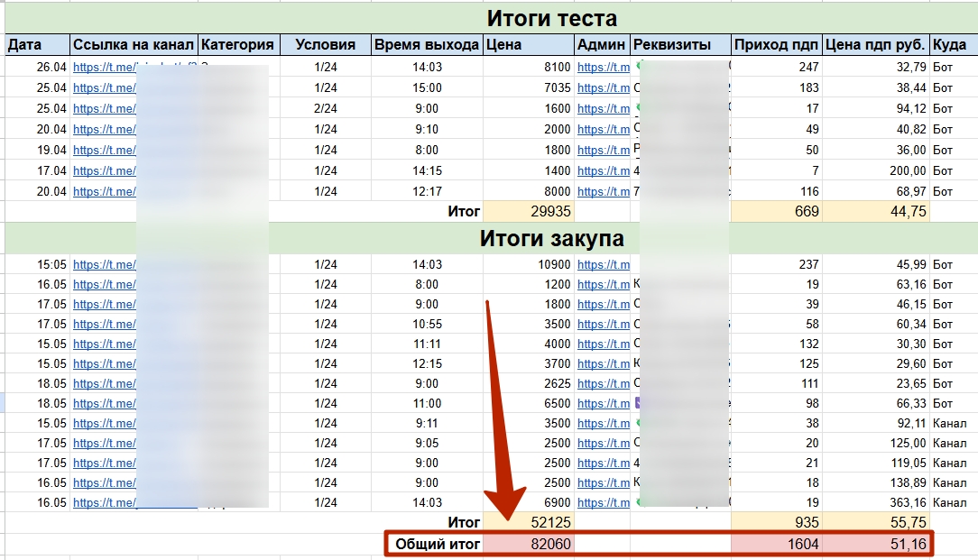Select the price cell '3700'

[529, 363]
